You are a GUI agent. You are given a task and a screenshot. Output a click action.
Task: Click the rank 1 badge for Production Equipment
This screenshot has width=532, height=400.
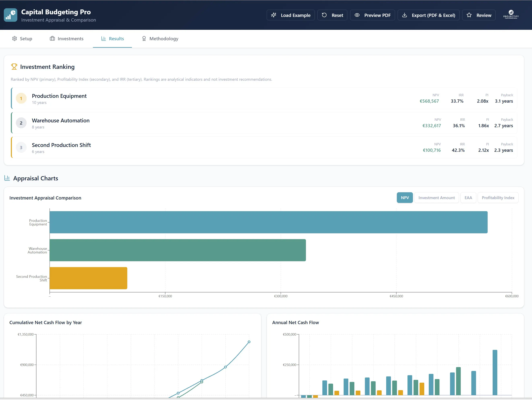point(21,98)
